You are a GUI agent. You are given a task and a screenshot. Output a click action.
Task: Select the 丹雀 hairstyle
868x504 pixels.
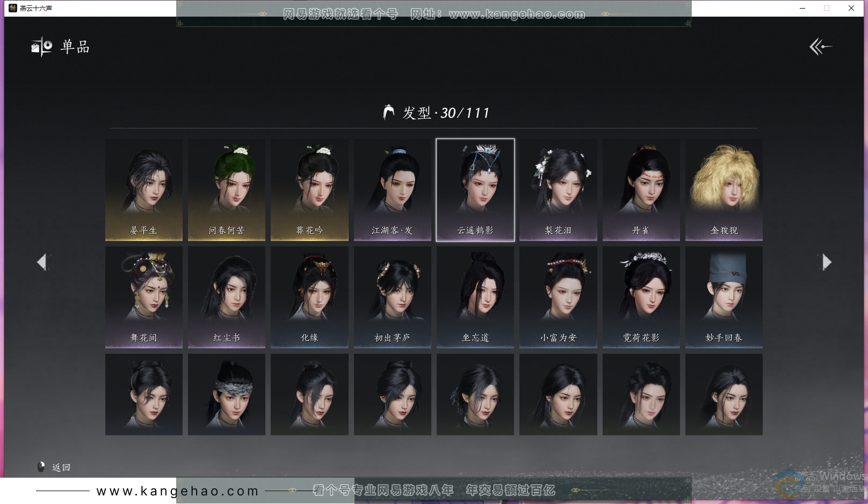pyautogui.click(x=641, y=190)
